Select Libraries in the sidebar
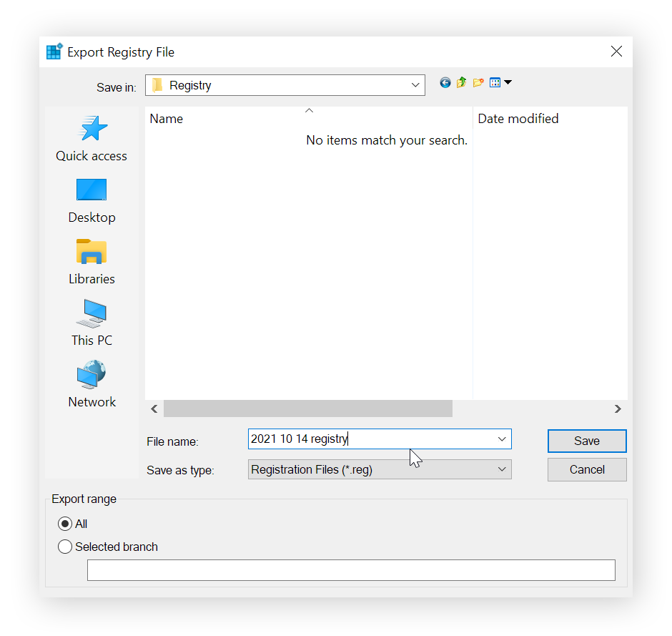 point(91,262)
